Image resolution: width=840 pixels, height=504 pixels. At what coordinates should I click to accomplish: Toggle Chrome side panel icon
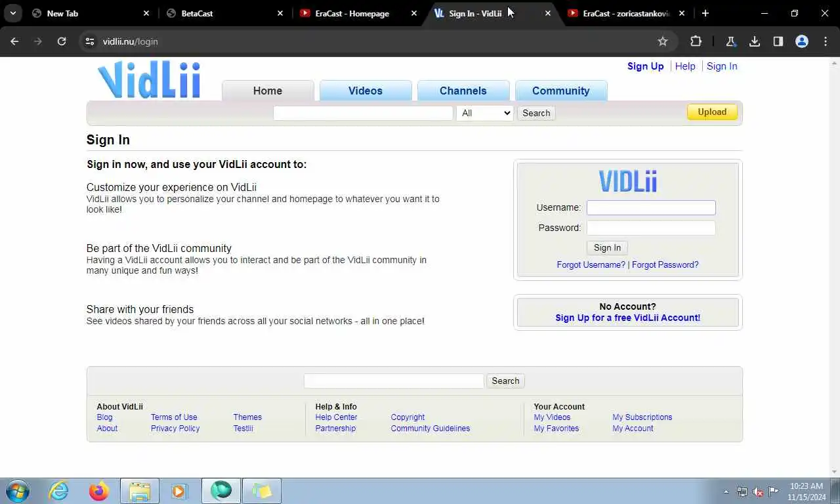click(x=778, y=41)
